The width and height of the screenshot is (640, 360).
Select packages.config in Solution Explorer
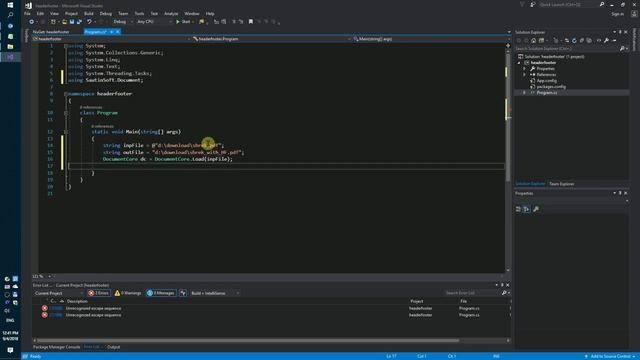coord(551,87)
